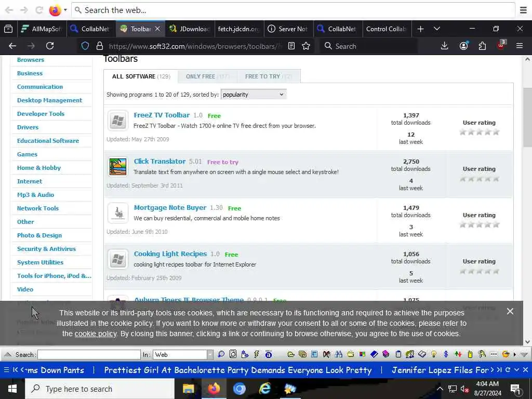The width and height of the screenshot is (532, 399).
Task: Open Security & Antivirus category
Action: pos(46,249)
